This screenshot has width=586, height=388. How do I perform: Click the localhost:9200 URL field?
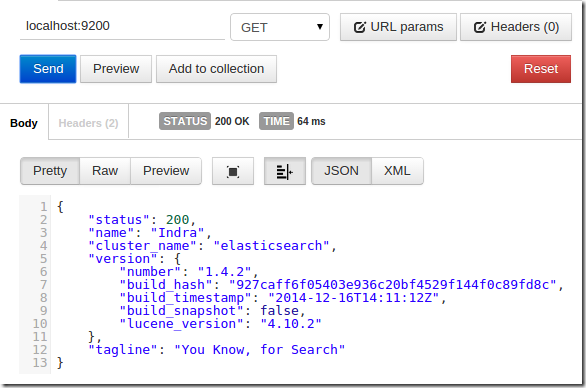[122, 26]
